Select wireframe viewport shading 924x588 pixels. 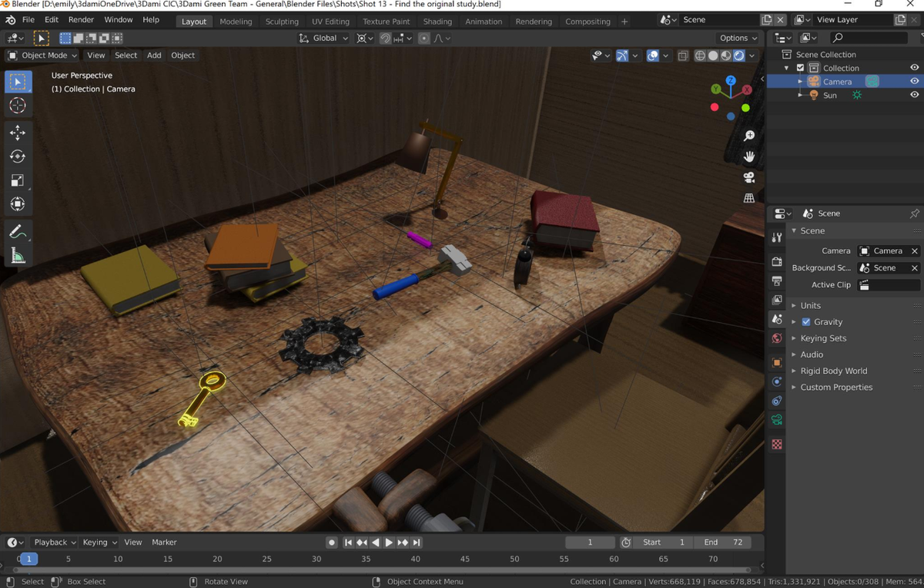[x=700, y=55]
